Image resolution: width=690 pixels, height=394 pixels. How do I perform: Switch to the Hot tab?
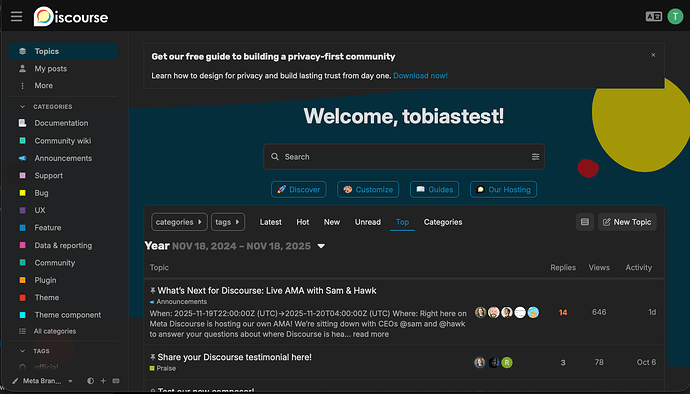tap(303, 222)
